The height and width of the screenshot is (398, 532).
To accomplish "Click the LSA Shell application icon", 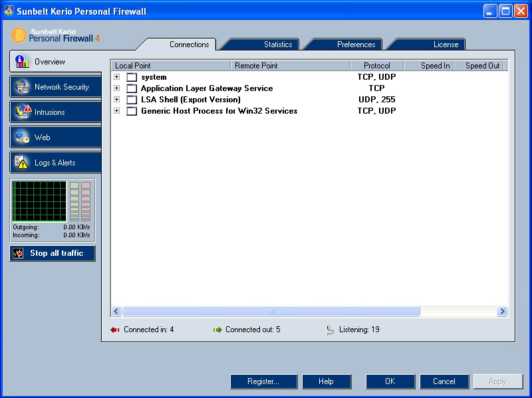I will [132, 100].
